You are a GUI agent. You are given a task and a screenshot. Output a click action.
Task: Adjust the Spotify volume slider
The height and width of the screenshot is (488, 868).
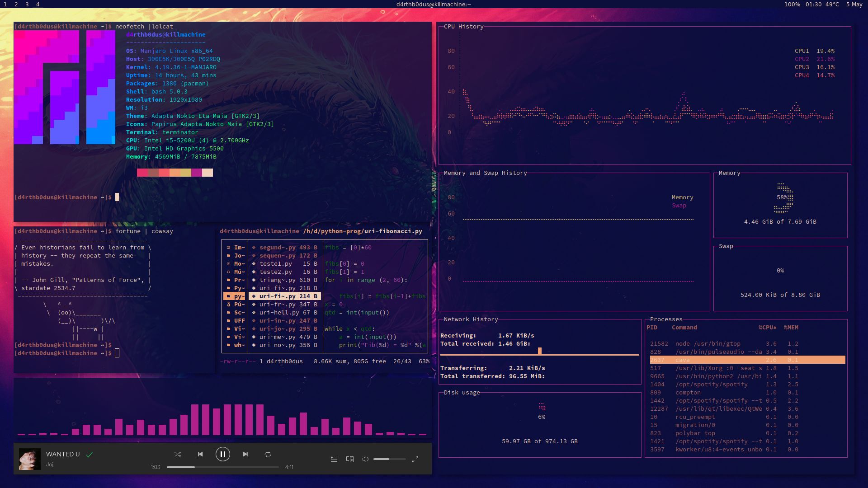tap(389, 459)
